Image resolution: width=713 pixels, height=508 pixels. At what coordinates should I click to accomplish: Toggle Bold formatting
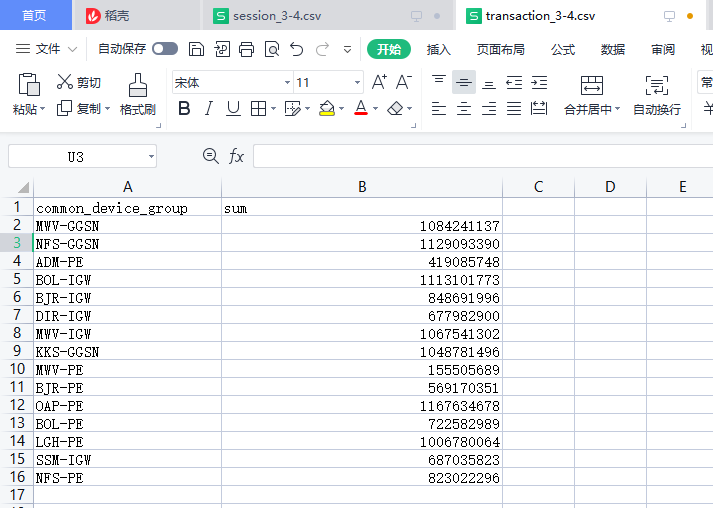point(184,109)
